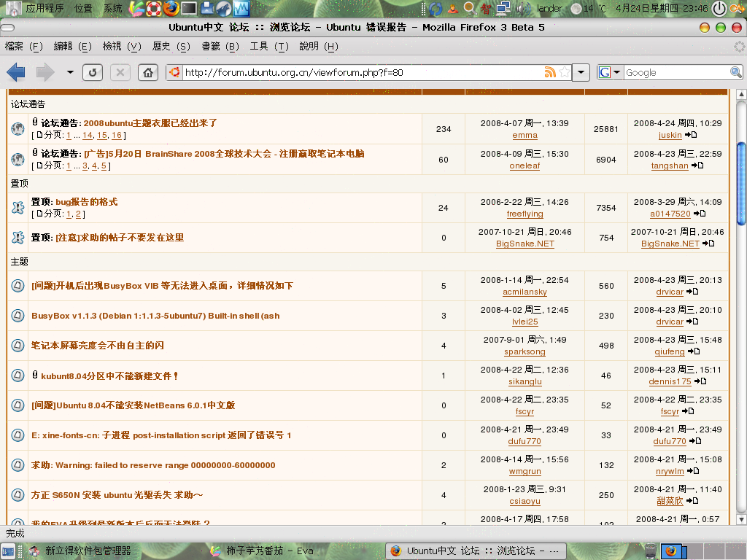Screen dimensions: 747x560
Task: Click the Reload page button
Action: [x=93, y=72]
